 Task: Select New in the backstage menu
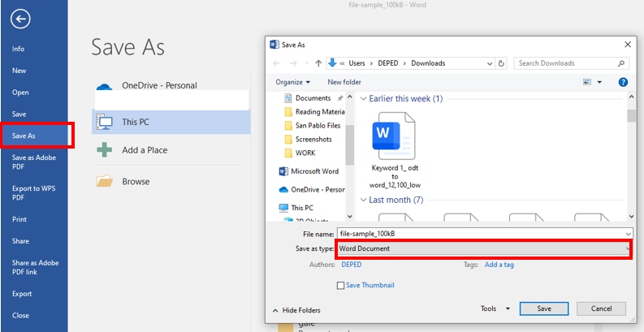(19, 71)
